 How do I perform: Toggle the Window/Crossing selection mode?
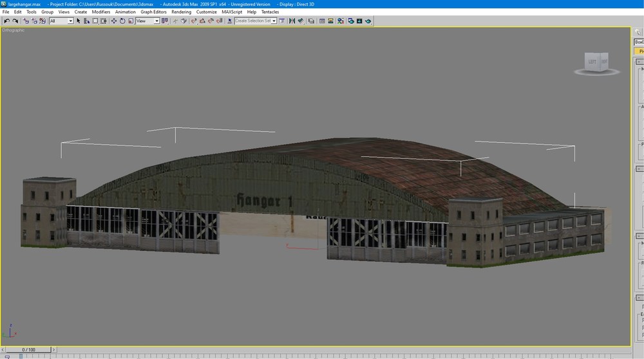104,21
